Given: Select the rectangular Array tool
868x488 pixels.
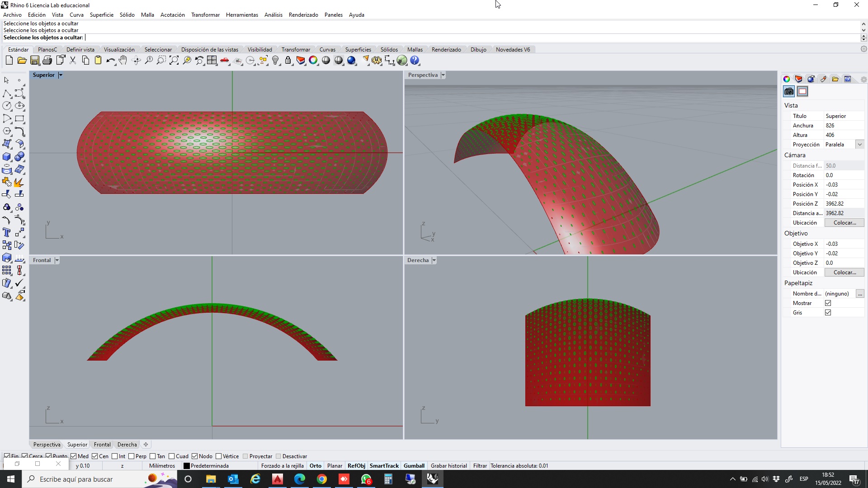Looking at the screenshot, I should [7, 271].
